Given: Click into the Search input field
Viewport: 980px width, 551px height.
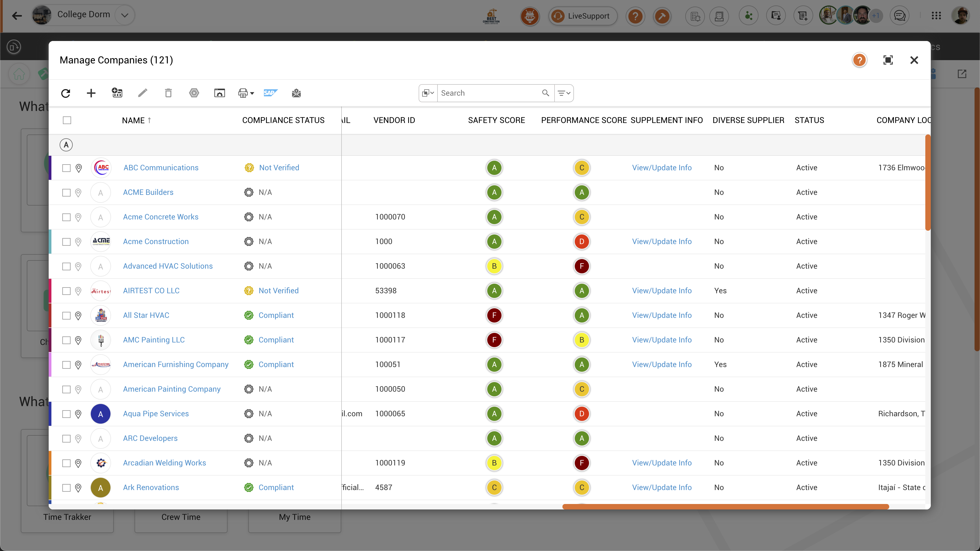Looking at the screenshot, I should point(489,93).
